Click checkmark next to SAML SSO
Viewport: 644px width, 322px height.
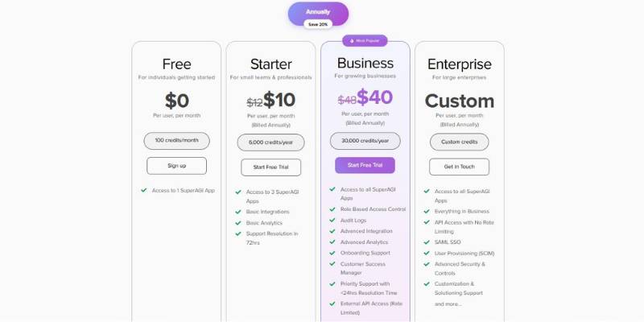[427, 242]
